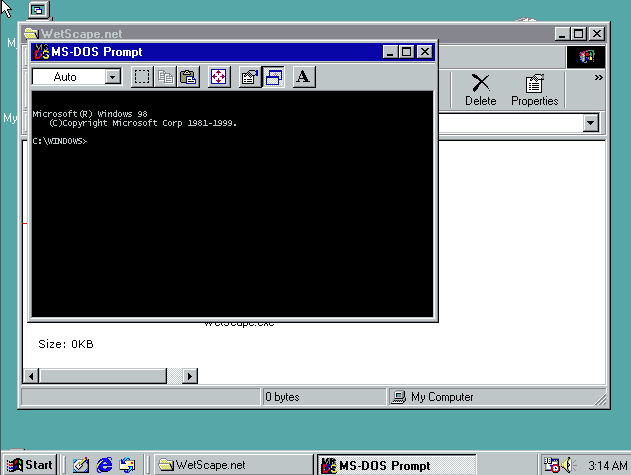Click right scroll arrow in WetScape.net window
The width and height of the screenshot is (631, 475).
click(190, 376)
